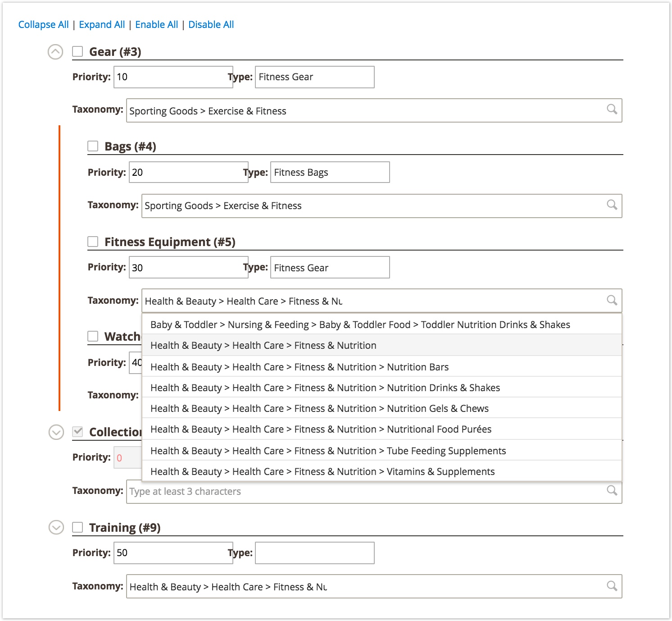Screen dimensions: 672x621
Task: Click the Gear (#3) heading text
Action: click(x=115, y=52)
